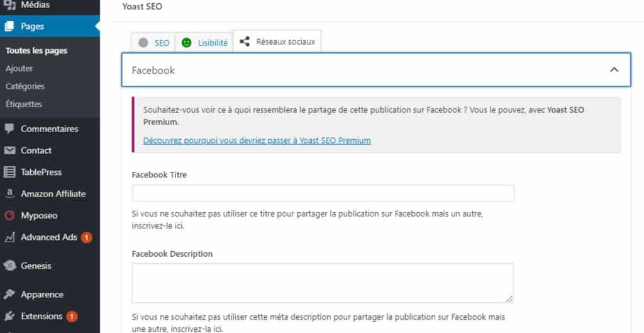Open the Myposeo menu
Screen dimensions: 644x333
click(x=50, y=215)
